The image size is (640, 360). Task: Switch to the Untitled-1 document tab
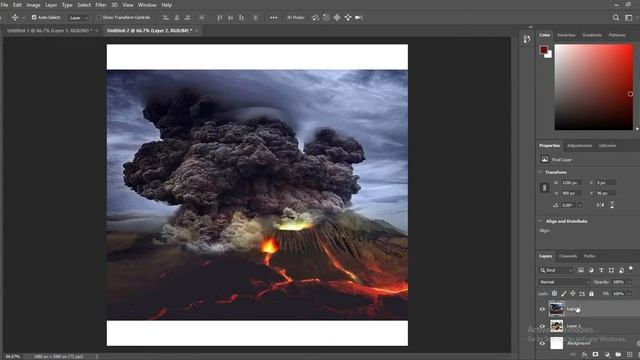click(49, 31)
